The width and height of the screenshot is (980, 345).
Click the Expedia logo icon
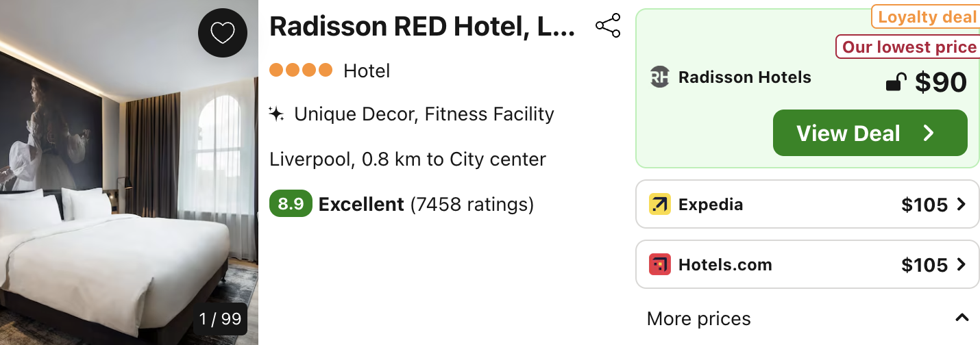[x=660, y=205]
